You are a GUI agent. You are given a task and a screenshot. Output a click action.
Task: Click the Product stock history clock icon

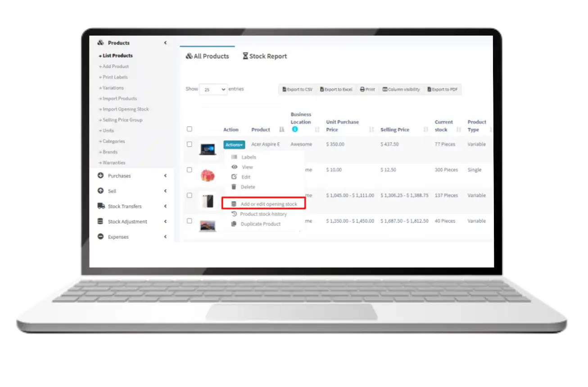[234, 214]
